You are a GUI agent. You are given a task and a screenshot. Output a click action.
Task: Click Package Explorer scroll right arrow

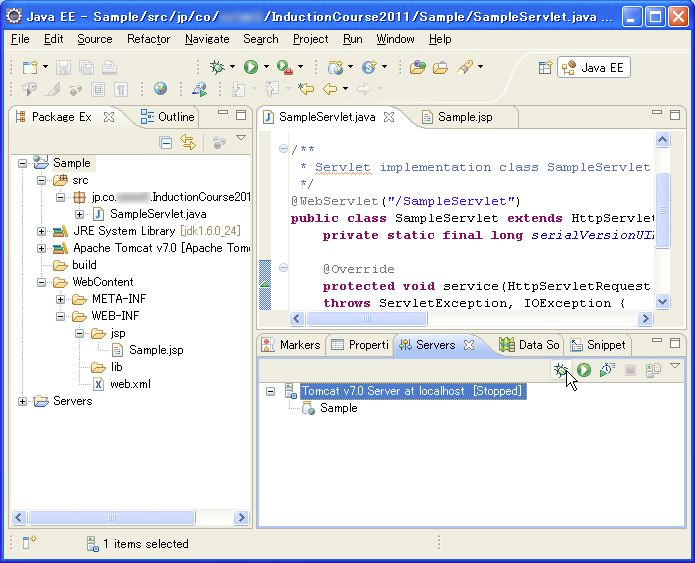(241, 517)
